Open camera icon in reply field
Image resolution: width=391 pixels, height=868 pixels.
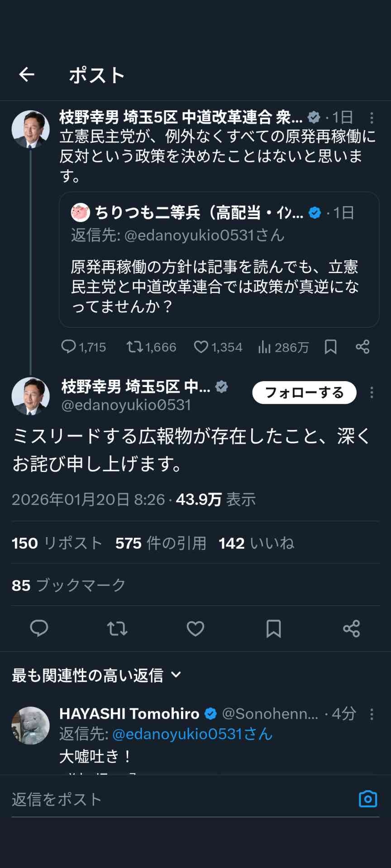[367, 799]
